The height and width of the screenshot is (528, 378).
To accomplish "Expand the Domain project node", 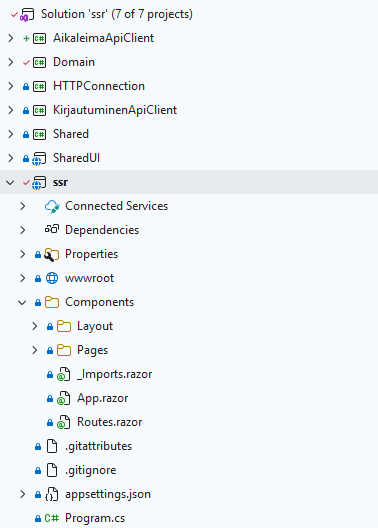I will click(11, 62).
